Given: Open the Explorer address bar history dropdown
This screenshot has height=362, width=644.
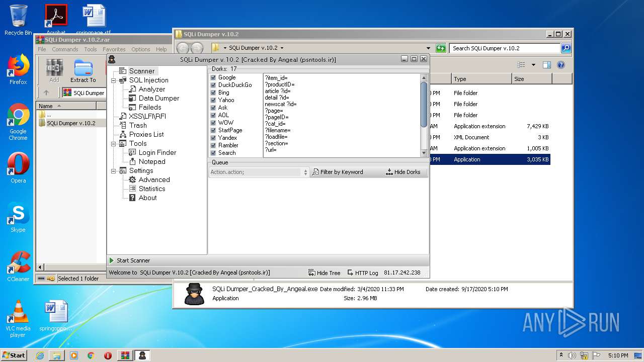Looking at the screenshot, I should (x=428, y=48).
